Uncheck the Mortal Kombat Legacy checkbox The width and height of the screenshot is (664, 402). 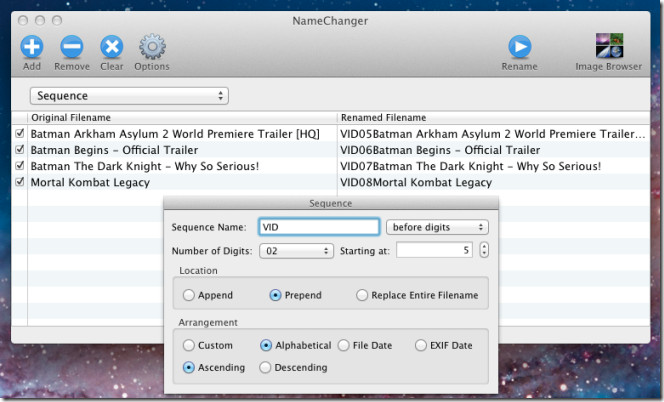pyautogui.click(x=19, y=182)
